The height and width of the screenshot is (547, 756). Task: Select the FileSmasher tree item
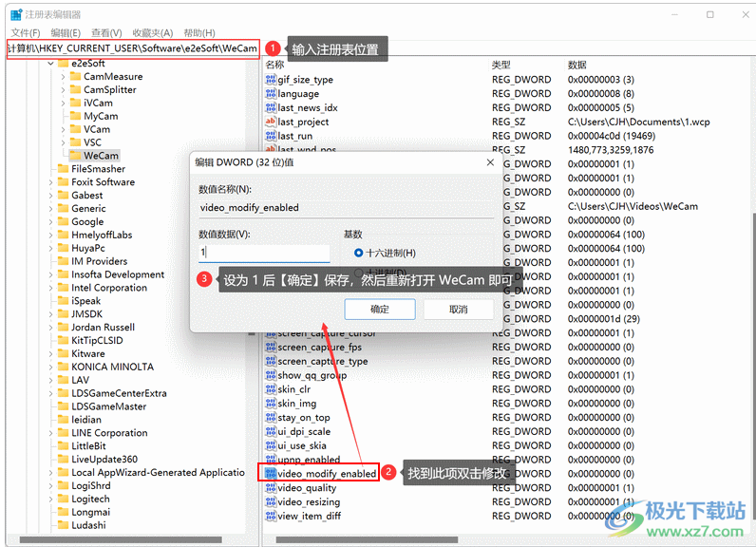pyautogui.click(x=99, y=169)
